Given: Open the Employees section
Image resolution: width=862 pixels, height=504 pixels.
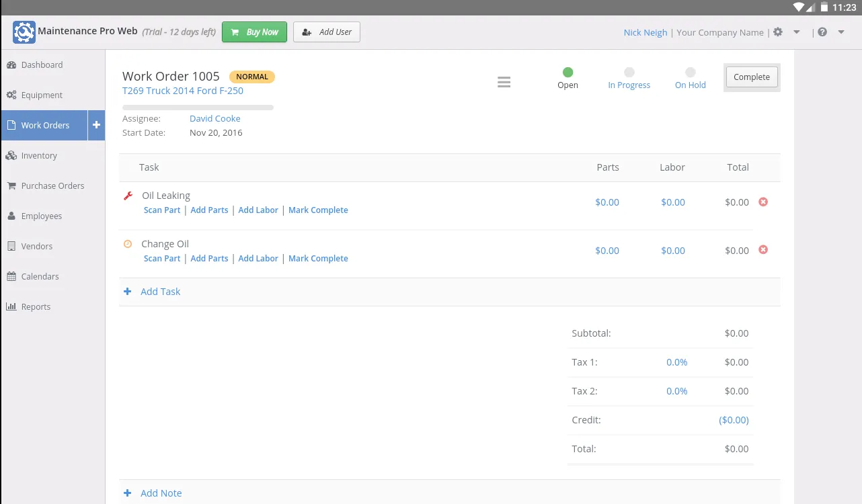Looking at the screenshot, I should point(42,216).
